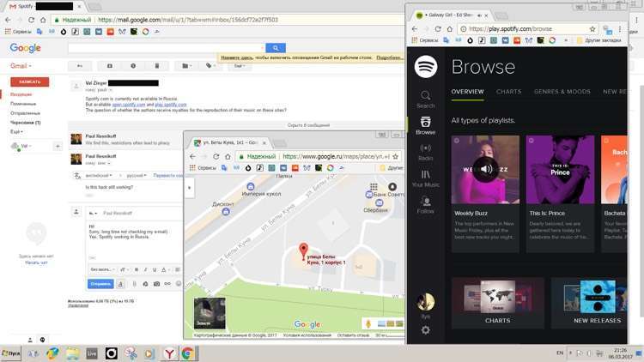
Task: Switch to Genres & Moods tab
Action: [562, 92]
